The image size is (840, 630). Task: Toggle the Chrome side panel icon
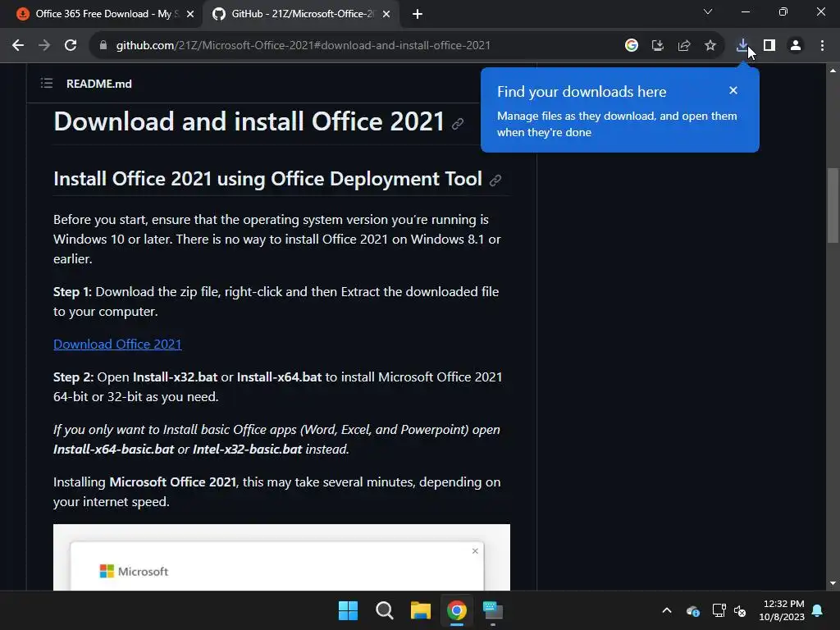tap(769, 46)
